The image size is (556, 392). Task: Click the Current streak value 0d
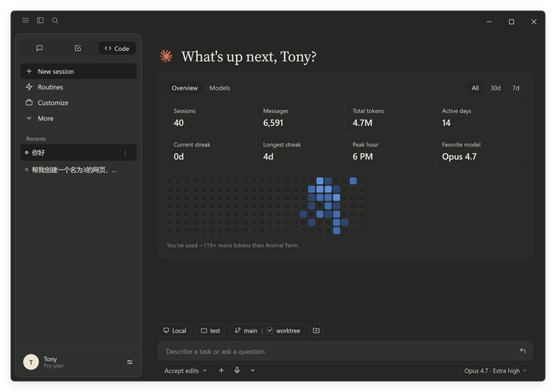[x=178, y=157]
